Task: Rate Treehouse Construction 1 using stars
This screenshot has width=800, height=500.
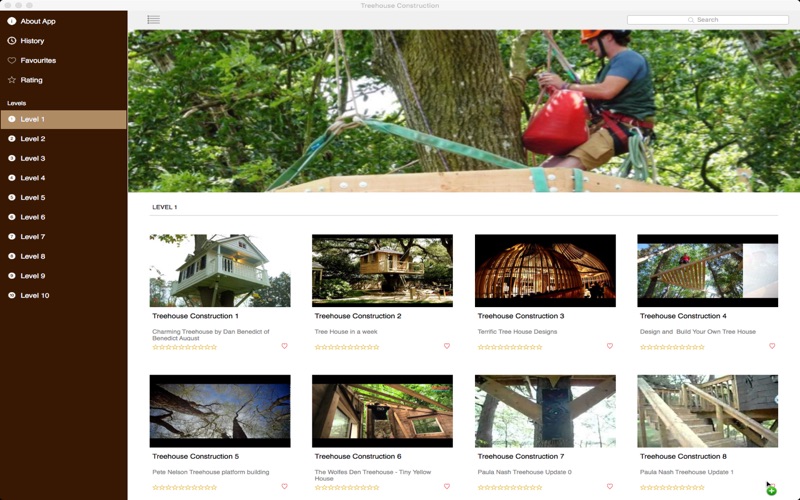Action: [x=185, y=347]
